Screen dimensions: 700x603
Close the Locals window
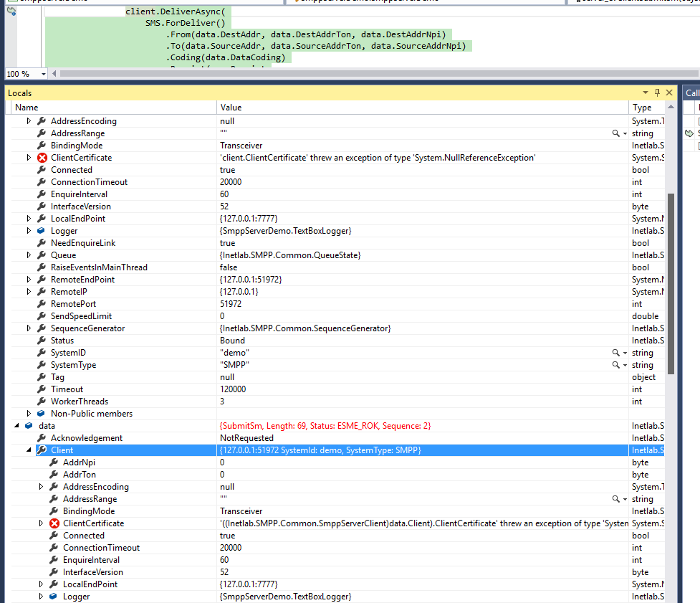point(668,92)
